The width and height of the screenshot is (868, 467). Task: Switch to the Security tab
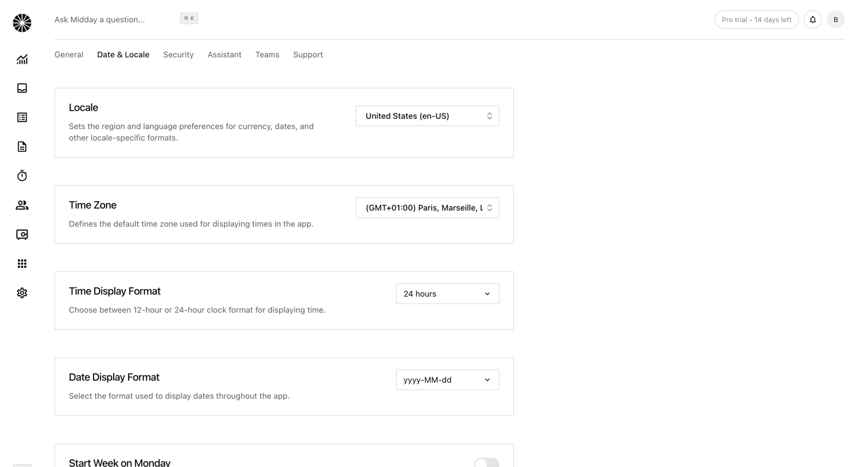click(179, 55)
